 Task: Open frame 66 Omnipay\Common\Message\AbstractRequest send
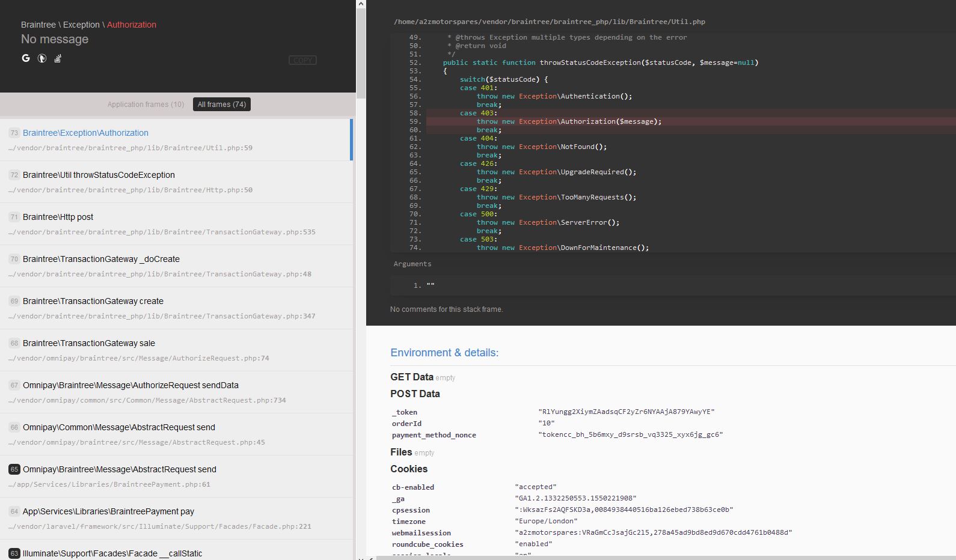click(176, 434)
